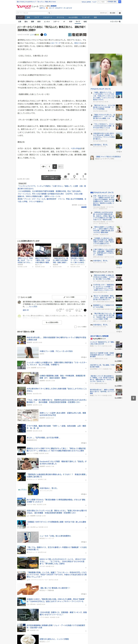Select the 科学 category
Image resolution: width=138 pixels, height=644 pixels.
point(71,21)
